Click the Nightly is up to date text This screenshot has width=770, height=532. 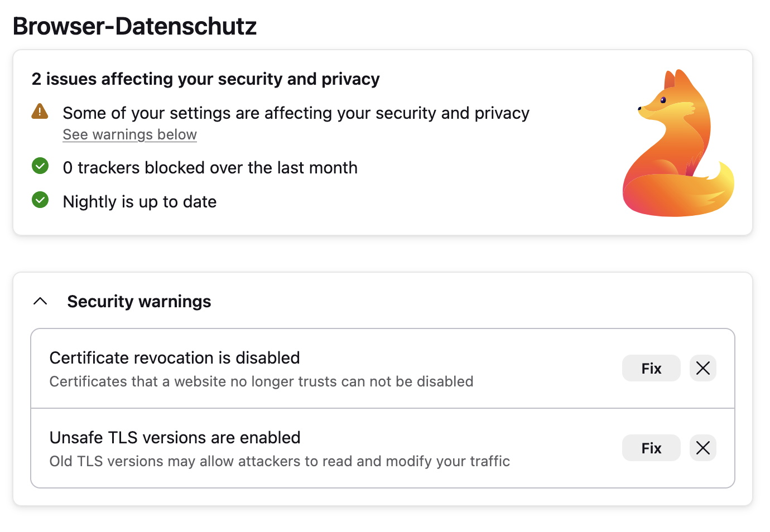click(x=139, y=201)
